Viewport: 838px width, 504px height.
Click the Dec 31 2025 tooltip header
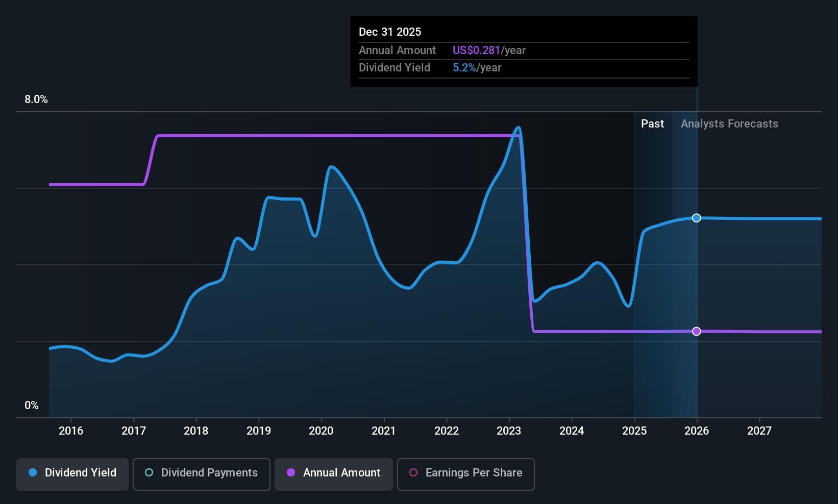point(390,32)
